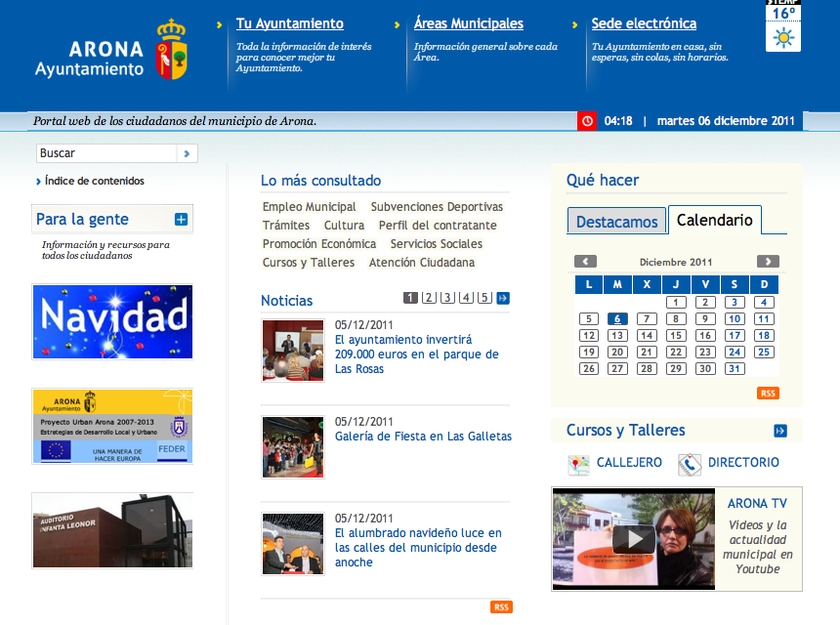This screenshot has width=840, height=625.
Task: Open Cursos y Talleres arrow button
Action: [x=780, y=431]
